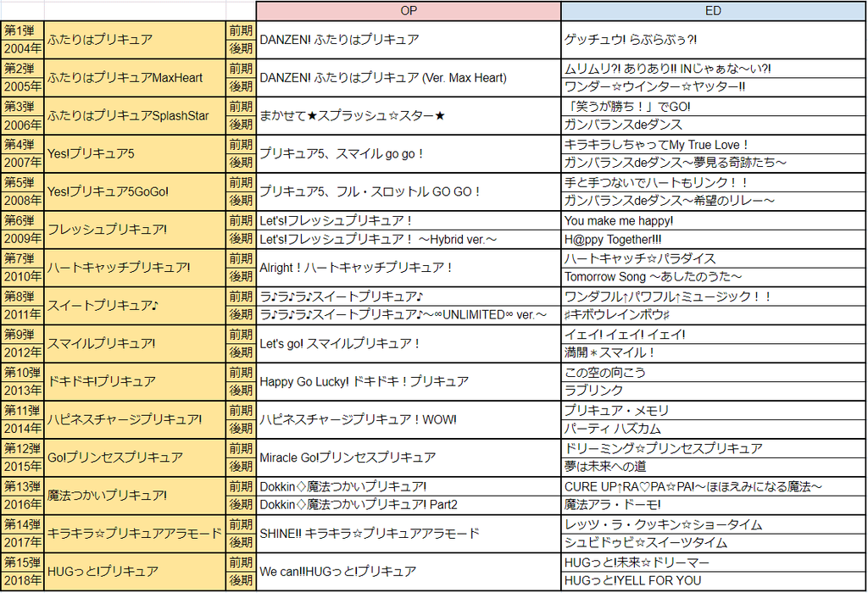Select the opening Miracle Go!プリンセスプリキュア
868x593 pixels.
pos(409,458)
